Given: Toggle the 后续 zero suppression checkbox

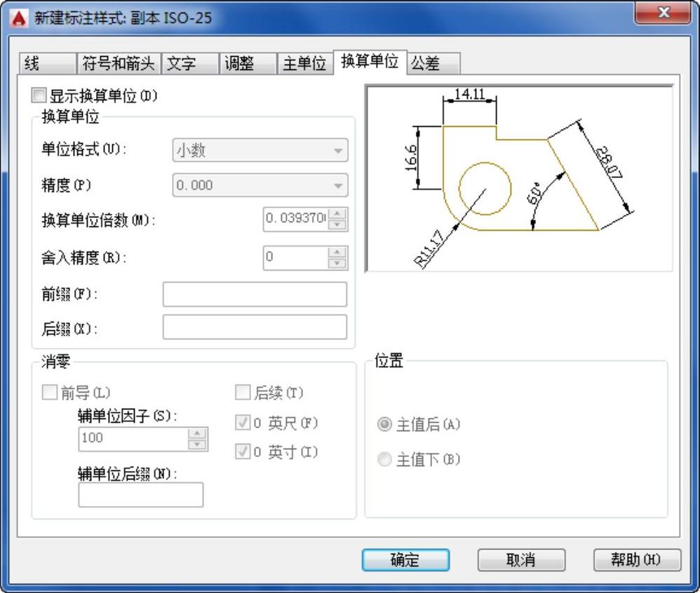Looking at the screenshot, I should [x=242, y=393].
